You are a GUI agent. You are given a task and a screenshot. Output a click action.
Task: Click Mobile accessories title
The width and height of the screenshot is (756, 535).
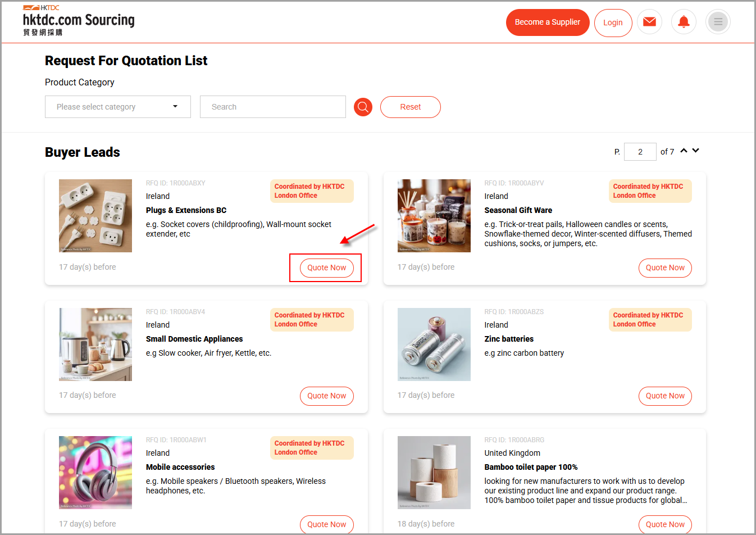pyautogui.click(x=180, y=467)
